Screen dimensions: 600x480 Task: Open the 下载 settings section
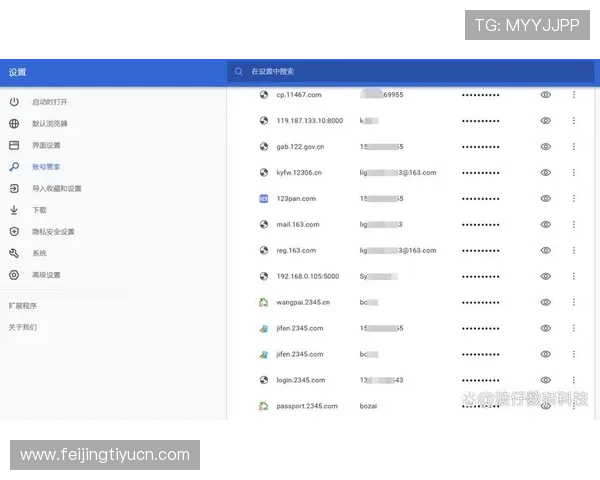39,210
